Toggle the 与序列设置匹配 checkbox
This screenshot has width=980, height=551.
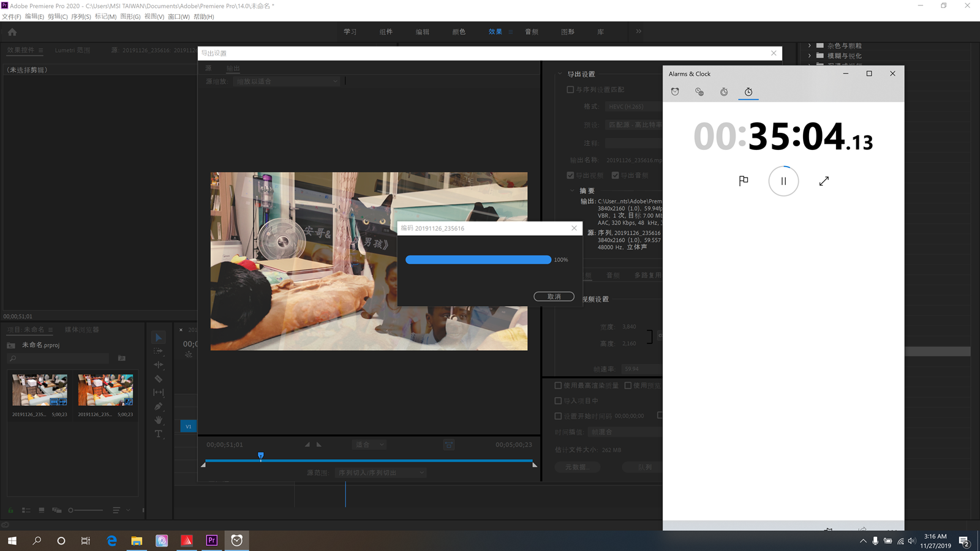pyautogui.click(x=570, y=89)
